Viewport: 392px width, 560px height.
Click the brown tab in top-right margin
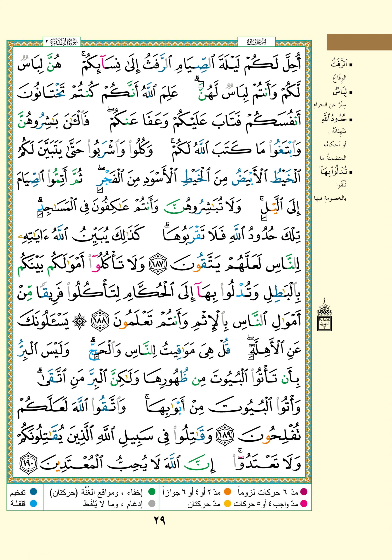click(359, 42)
